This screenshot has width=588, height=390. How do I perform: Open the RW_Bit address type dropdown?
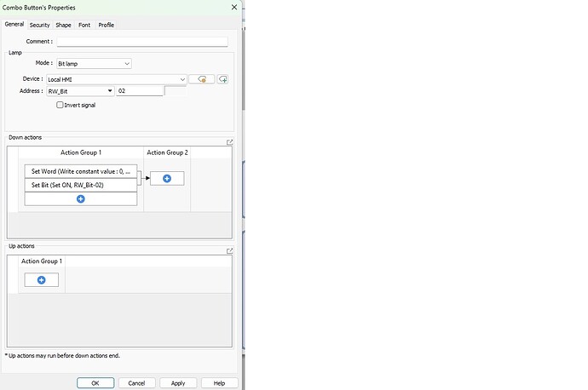coord(80,91)
